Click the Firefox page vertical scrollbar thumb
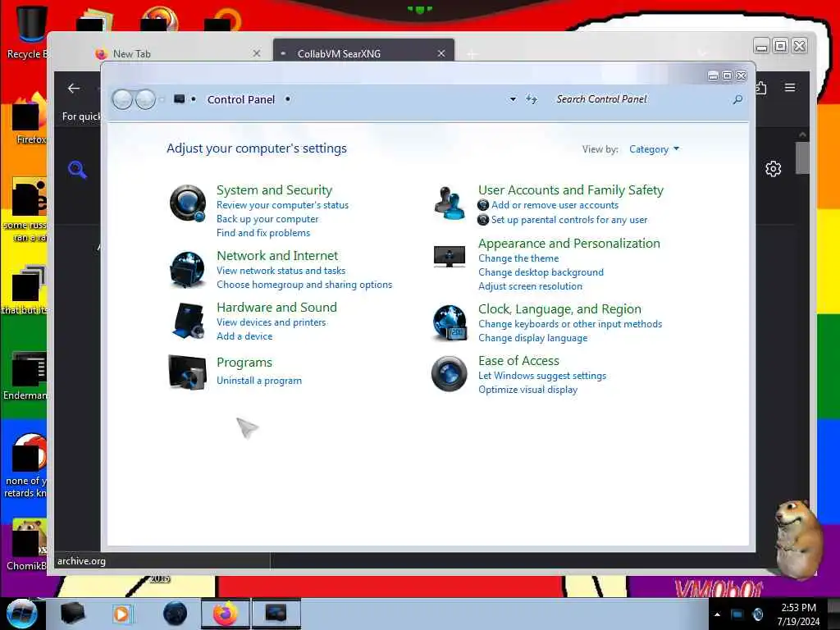 [802, 157]
